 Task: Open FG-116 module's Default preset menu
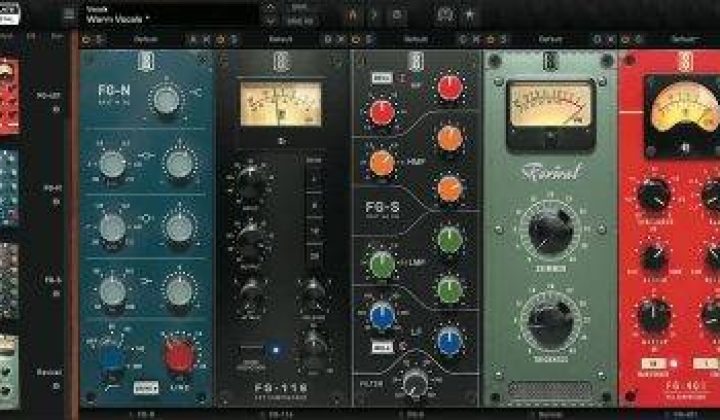[x=280, y=39]
